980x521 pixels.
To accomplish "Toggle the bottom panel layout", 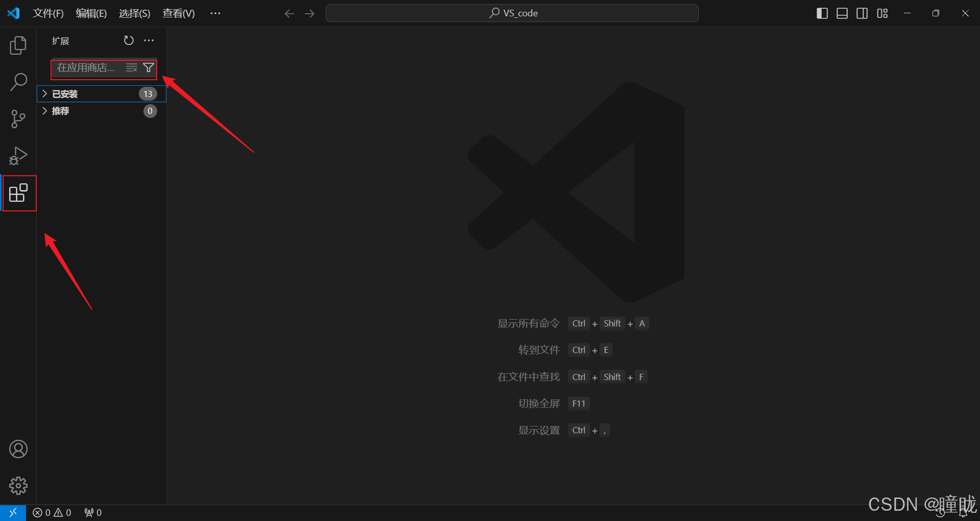I will pos(842,13).
